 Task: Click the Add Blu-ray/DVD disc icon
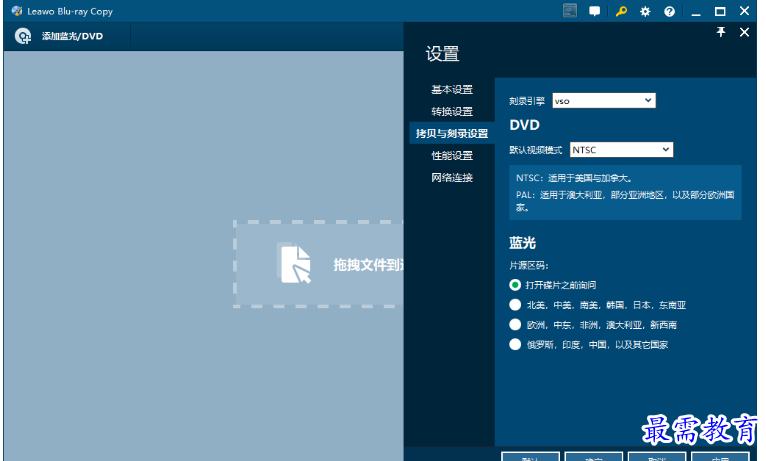(22, 36)
